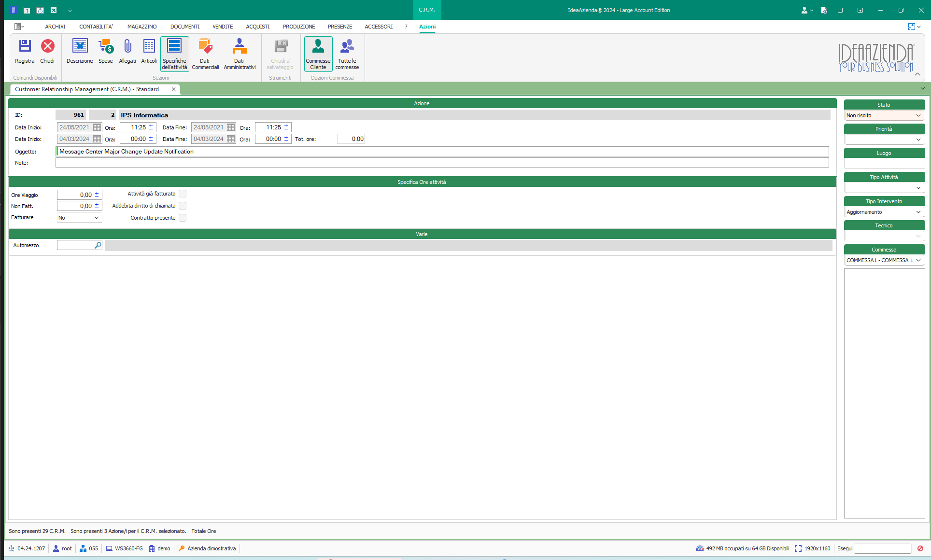Open the application menu icon left of ARCHIVI
The width and height of the screenshot is (931, 560).
coord(18,27)
